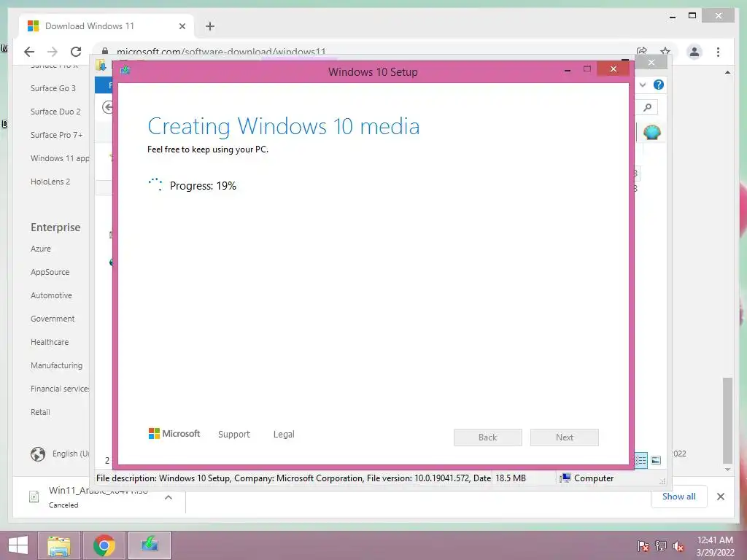Click the Chrome address bar

coord(367,52)
